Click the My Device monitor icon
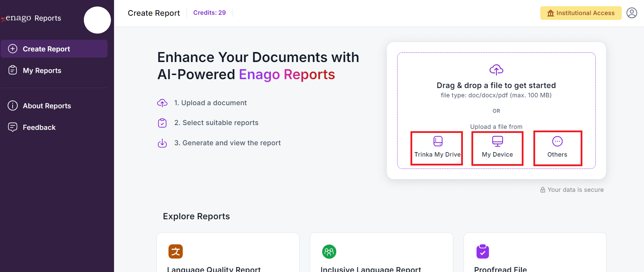 497,141
